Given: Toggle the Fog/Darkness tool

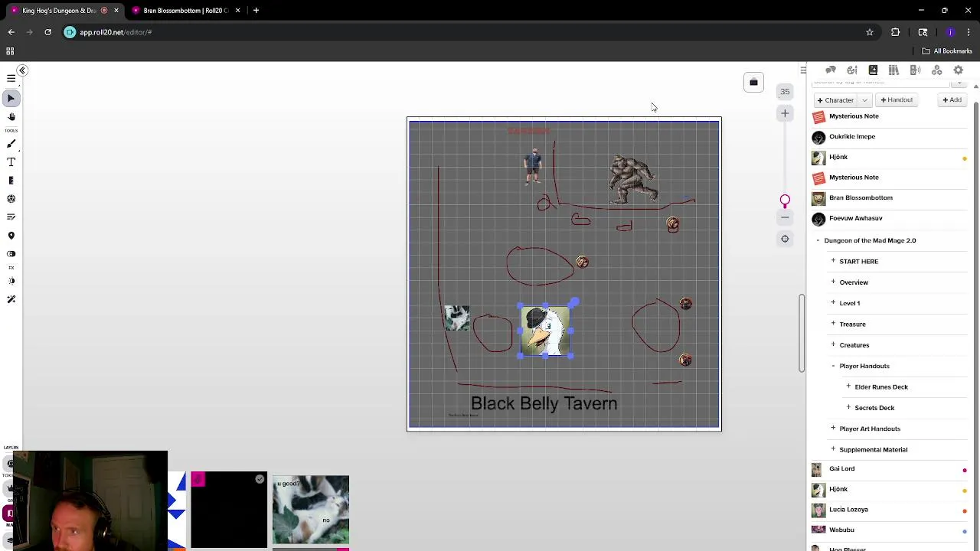Looking at the screenshot, I should click(11, 254).
